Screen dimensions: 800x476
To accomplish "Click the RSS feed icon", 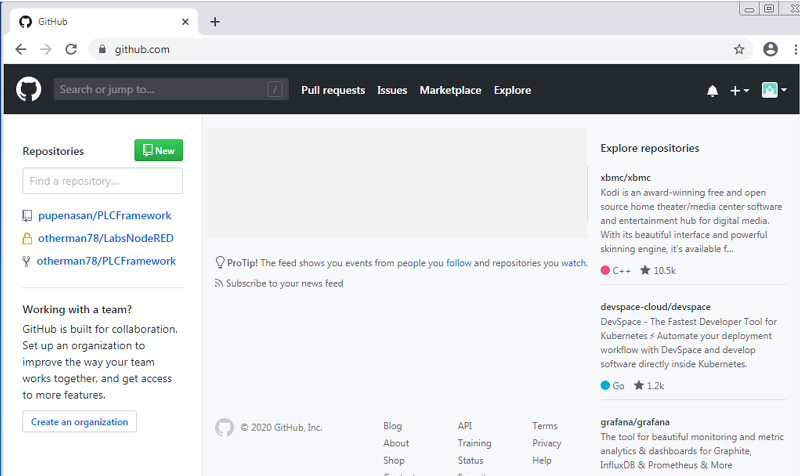I will [x=219, y=283].
